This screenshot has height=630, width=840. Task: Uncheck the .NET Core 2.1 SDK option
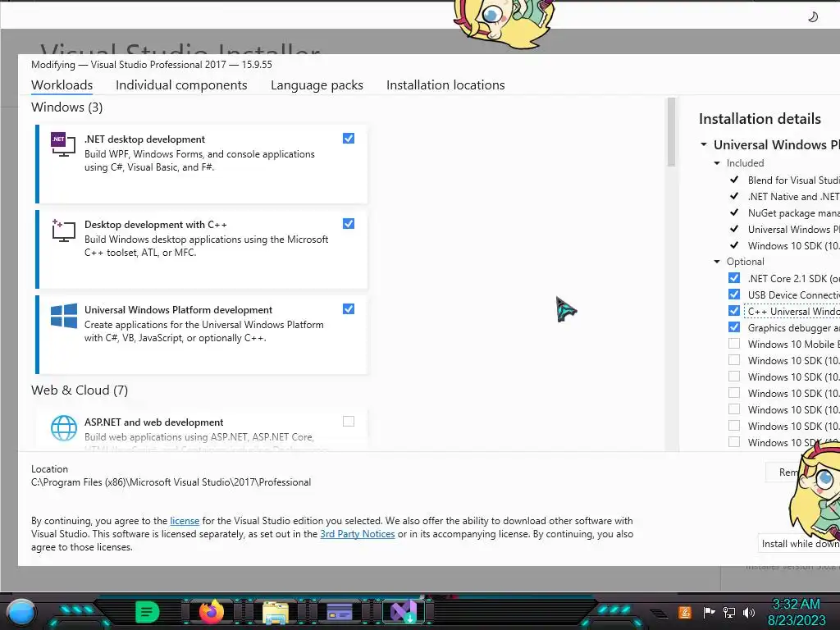[734, 278]
